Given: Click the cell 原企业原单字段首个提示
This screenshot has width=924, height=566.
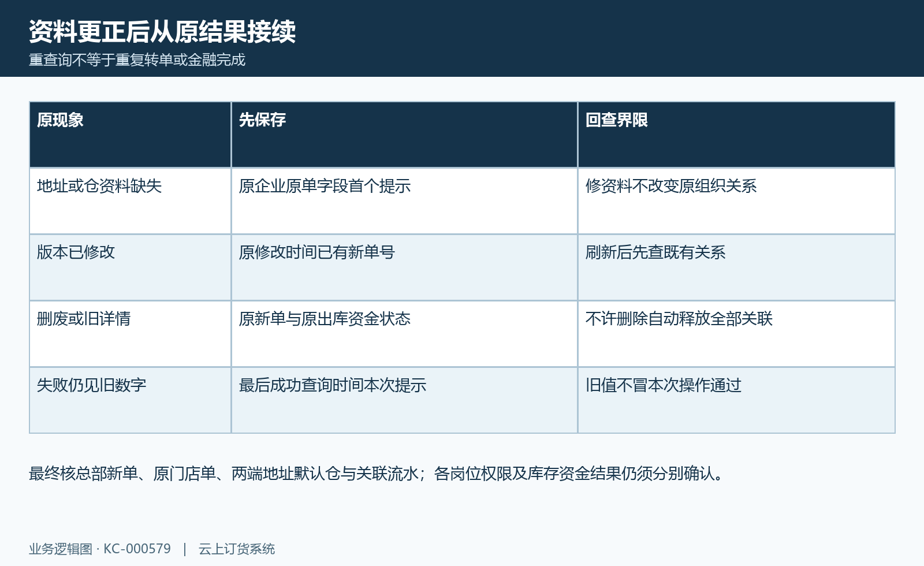Looking at the screenshot, I should [404, 201].
